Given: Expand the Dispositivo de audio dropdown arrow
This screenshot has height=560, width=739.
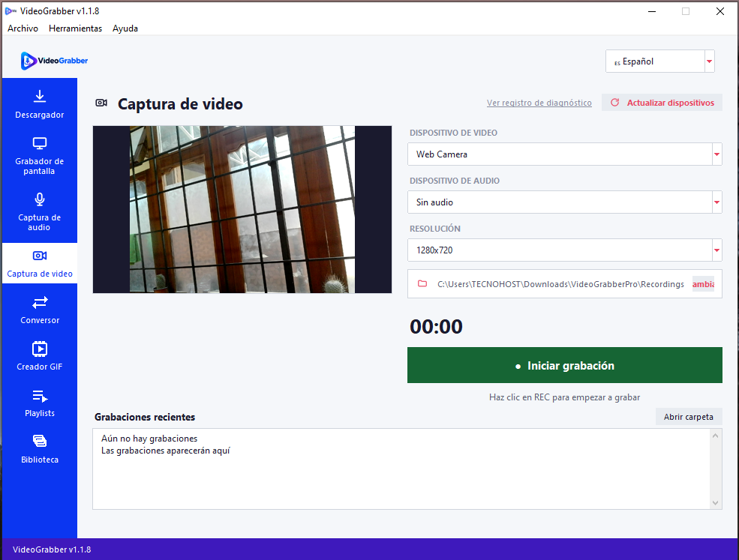Looking at the screenshot, I should (716, 202).
